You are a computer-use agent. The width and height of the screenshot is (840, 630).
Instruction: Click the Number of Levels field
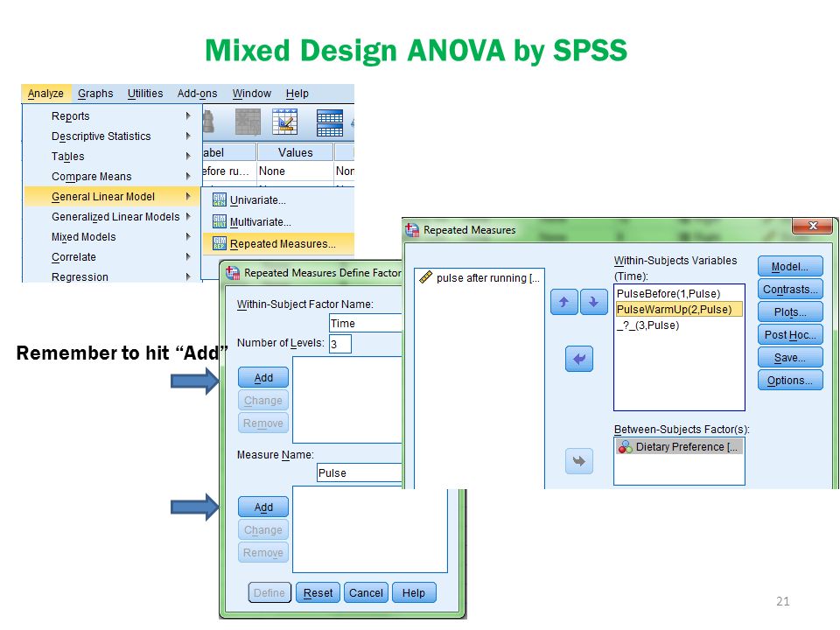tap(339, 344)
